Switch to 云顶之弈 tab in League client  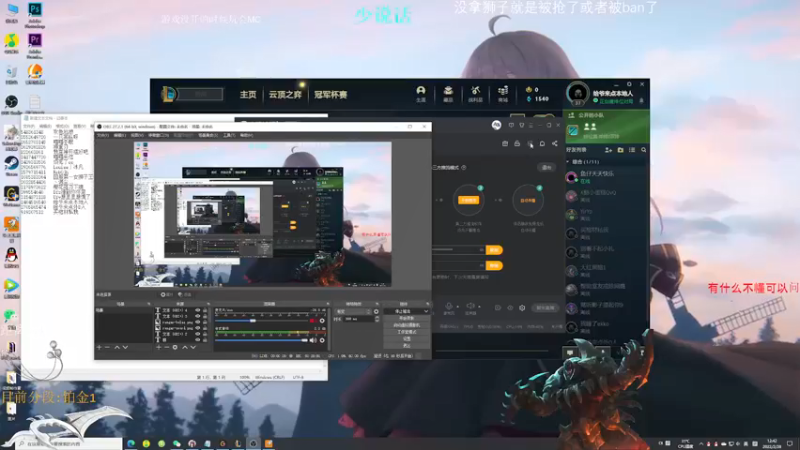pyautogui.click(x=285, y=94)
